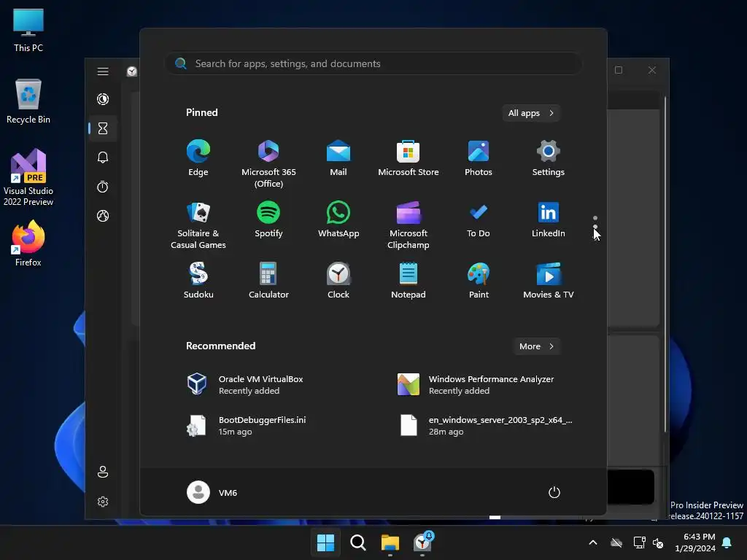This screenshot has width=747, height=560.
Task: Select Visual Studio 2022 Preview shortcut
Action: tap(28, 178)
